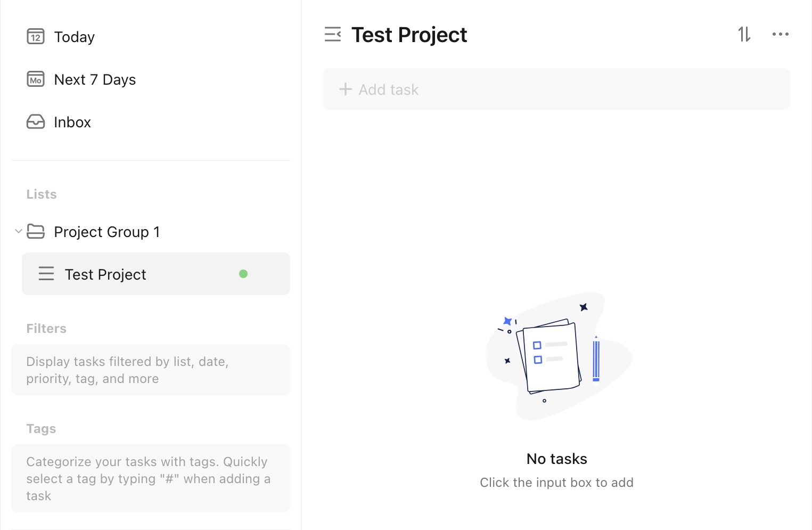Click the green dot on Test Project
This screenshot has width=812, height=530.
pos(243,274)
